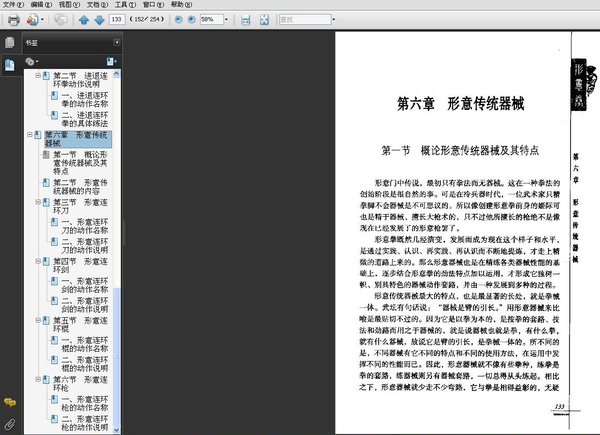The width and height of the screenshot is (600, 435).
Task: Click the new bookmark icon
Action: coord(111,61)
